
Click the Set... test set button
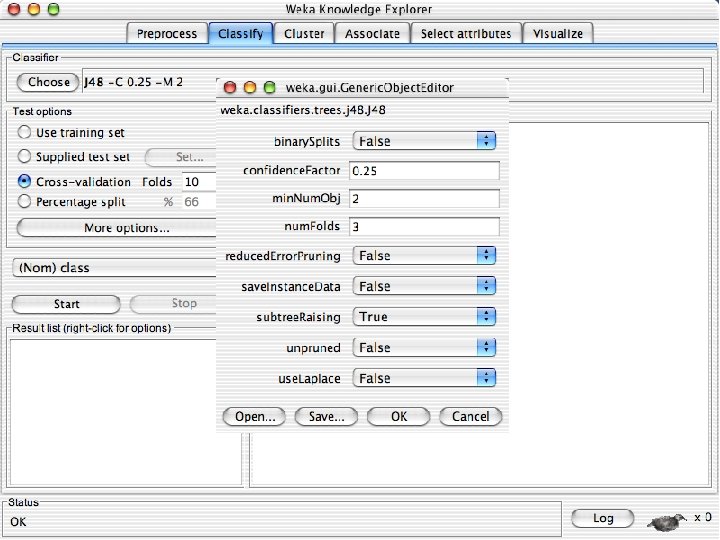[x=181, y=157]
